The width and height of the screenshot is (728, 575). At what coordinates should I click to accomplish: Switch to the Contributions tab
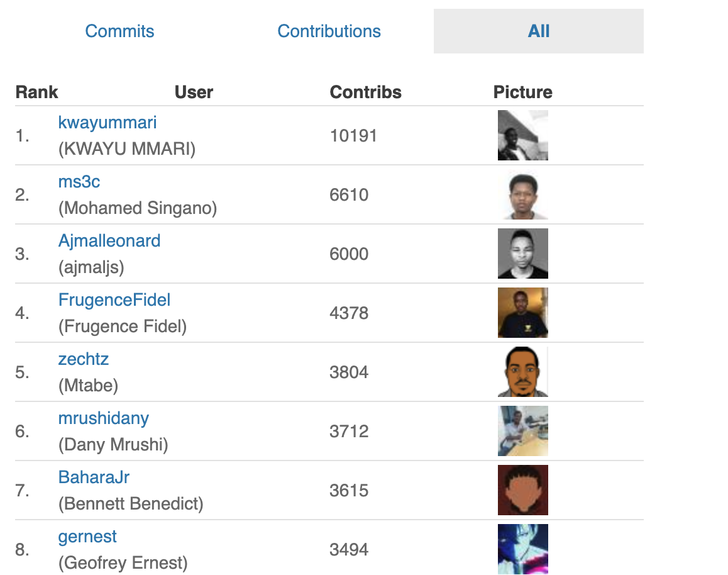pyautogui.click(x=329, y=31)
